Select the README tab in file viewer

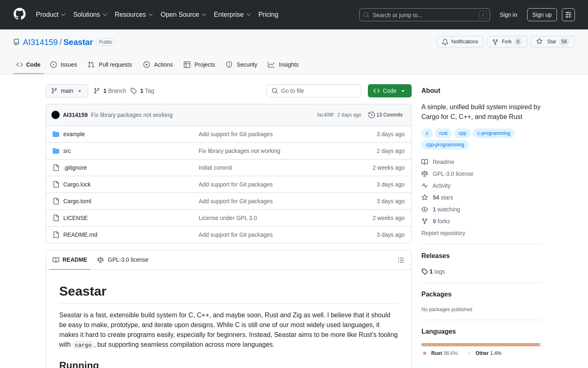click(x=70, y=260)
